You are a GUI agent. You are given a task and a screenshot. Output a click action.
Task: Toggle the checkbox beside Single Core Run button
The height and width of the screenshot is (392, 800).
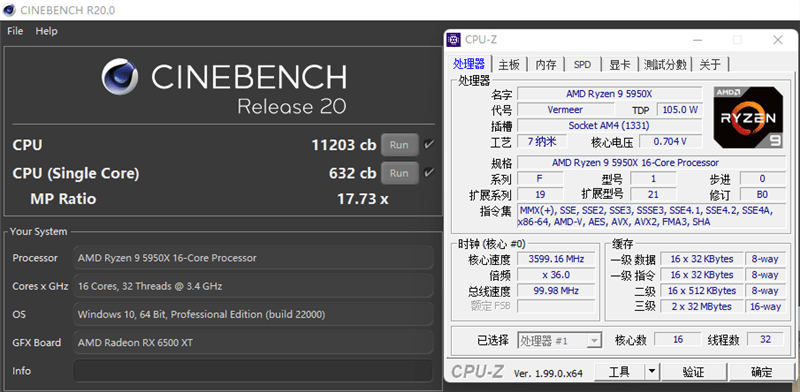[x=429, y=173]
